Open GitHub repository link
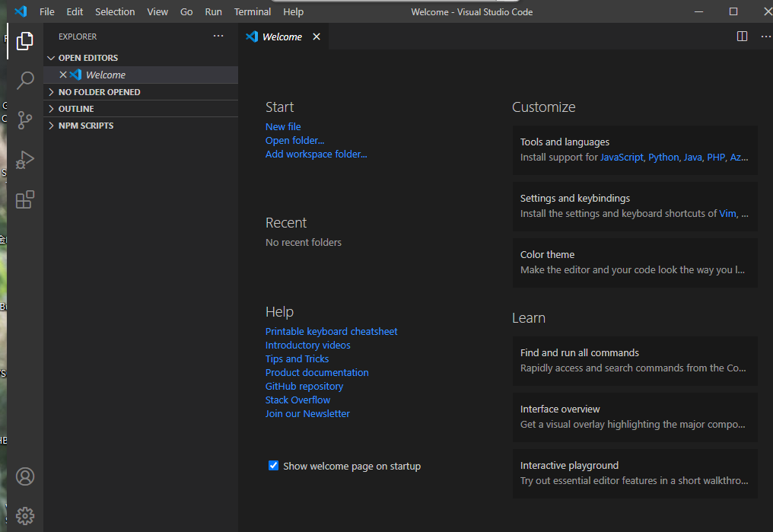This screenshot has width=773, height=532. [304, 387]
